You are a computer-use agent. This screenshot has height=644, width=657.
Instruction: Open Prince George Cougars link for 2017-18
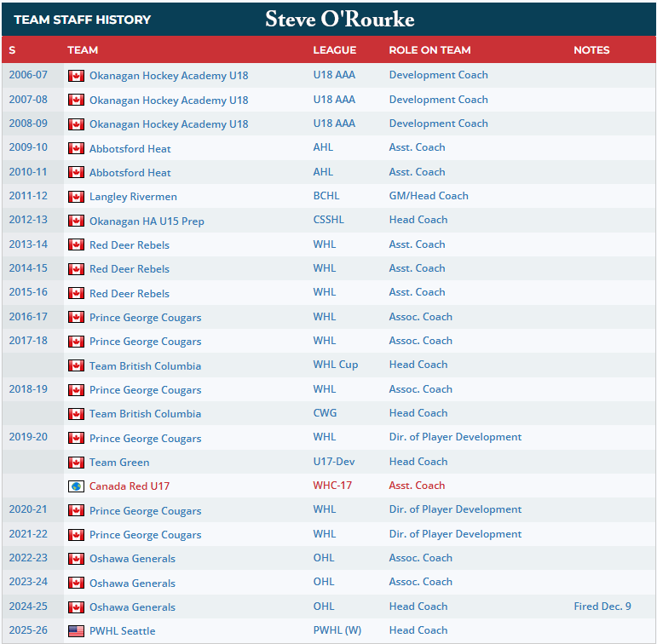[146, 342]
